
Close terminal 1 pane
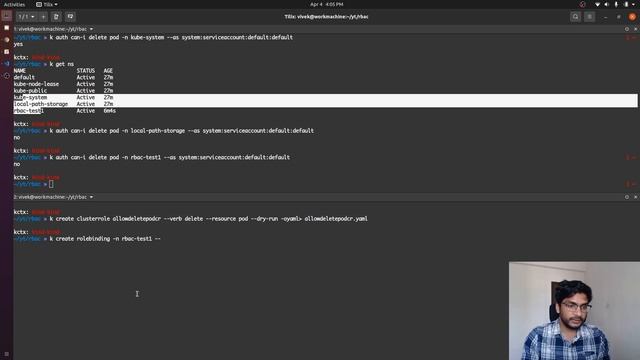pyautogui.click(x=636, y=29)
